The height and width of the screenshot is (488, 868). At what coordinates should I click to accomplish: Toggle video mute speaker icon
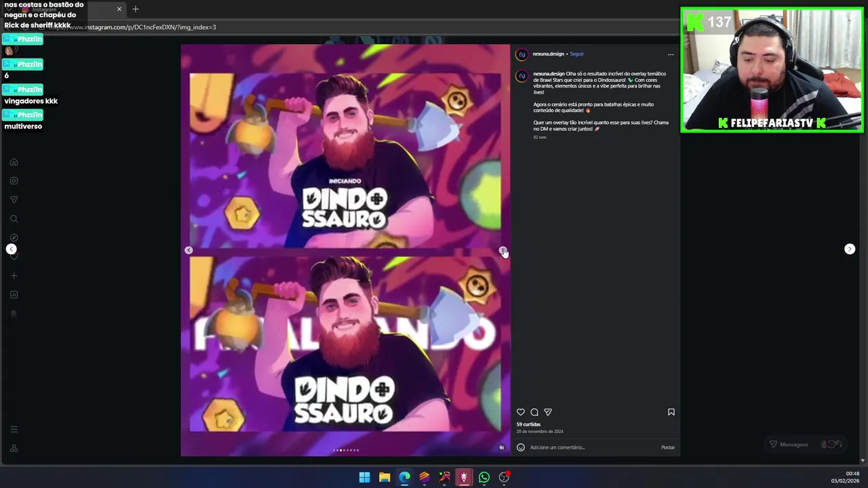click(502, 447)
